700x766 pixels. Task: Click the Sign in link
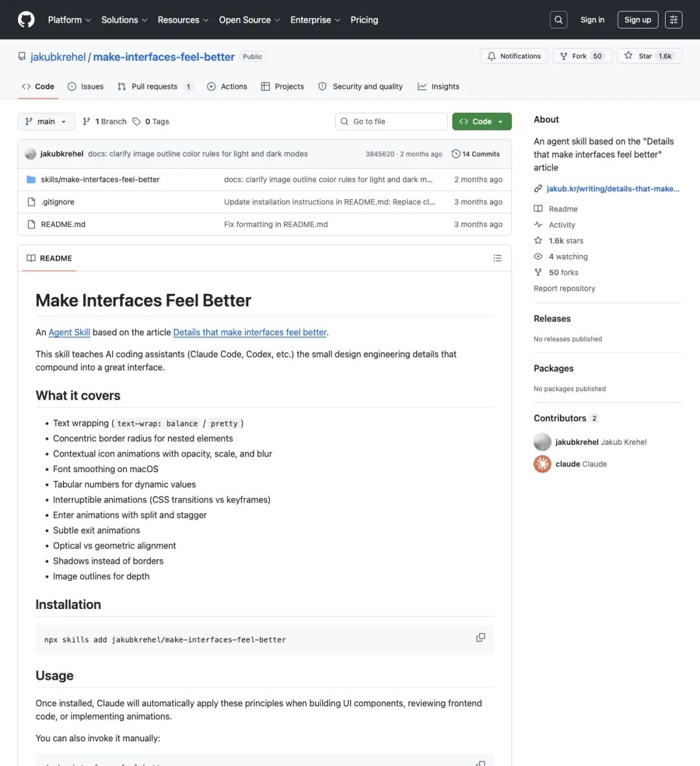pyautogui.click(x=592, y=19)
